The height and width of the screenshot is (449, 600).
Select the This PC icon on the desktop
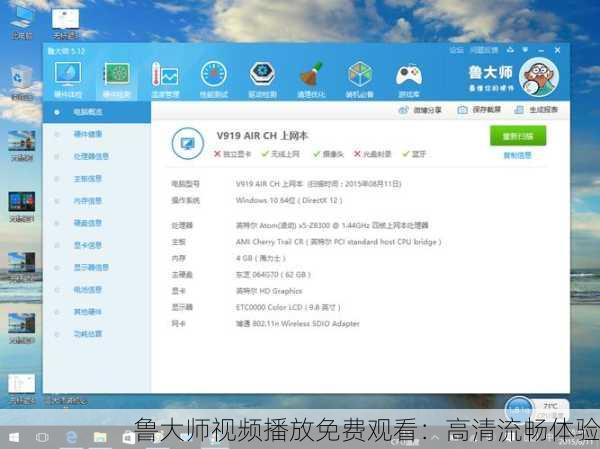pos(21,23)
